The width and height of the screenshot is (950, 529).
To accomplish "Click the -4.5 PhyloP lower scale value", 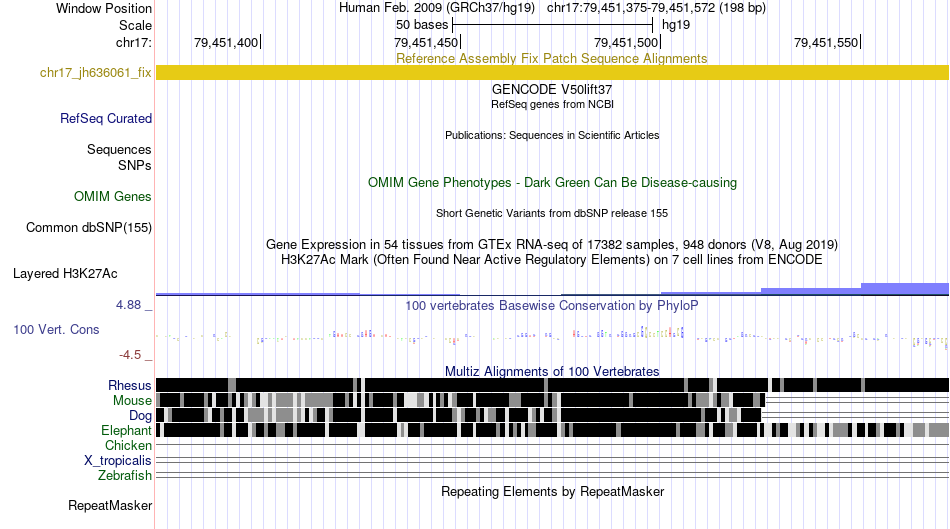I will click(130, 355).
